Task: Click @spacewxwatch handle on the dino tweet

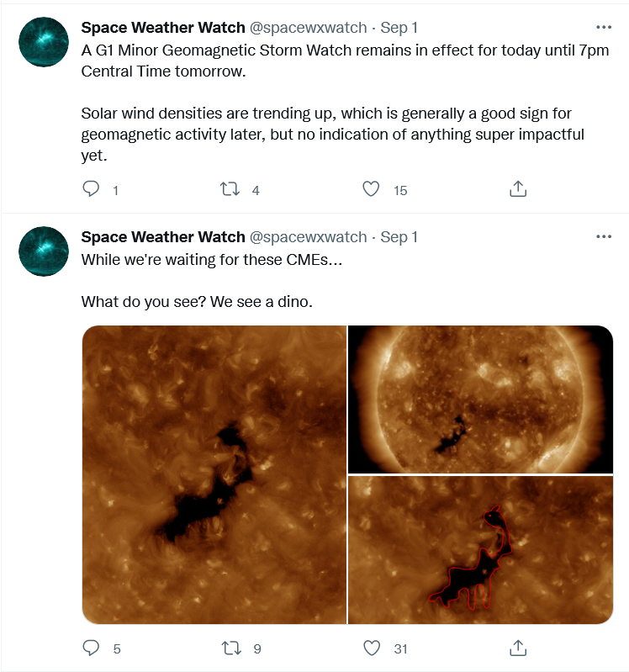Action: [x=309, y=238]
